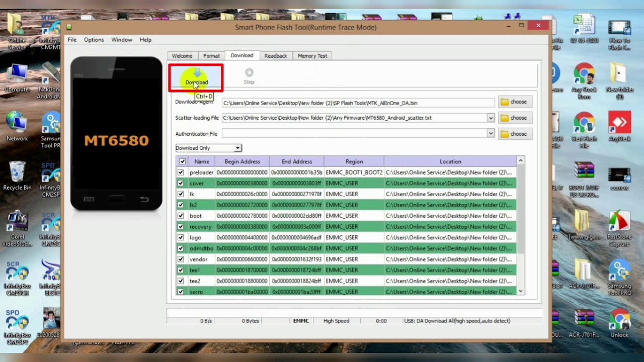This screenshot has width=644, height=362.
Task: Expand the Scatter-loading File path dropdown
Action: [491, 118]
